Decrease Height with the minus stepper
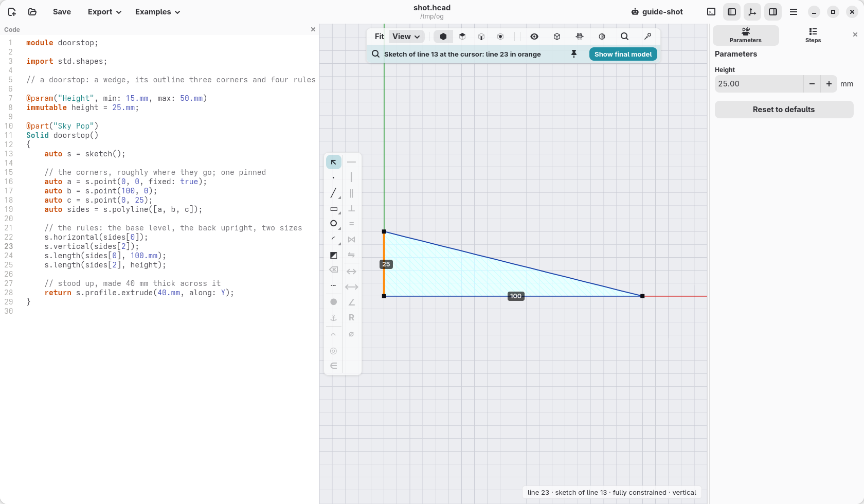 click(812, 84)
